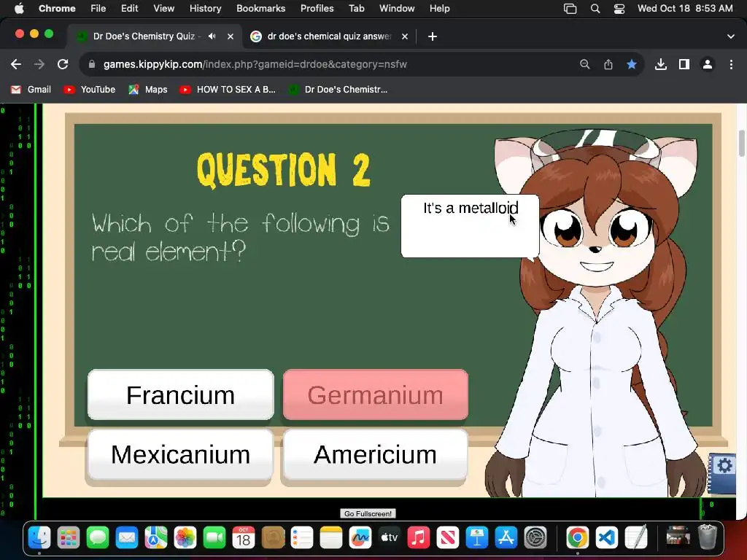
Task: Open Control Center in menu bar
Action: [619, 9]
